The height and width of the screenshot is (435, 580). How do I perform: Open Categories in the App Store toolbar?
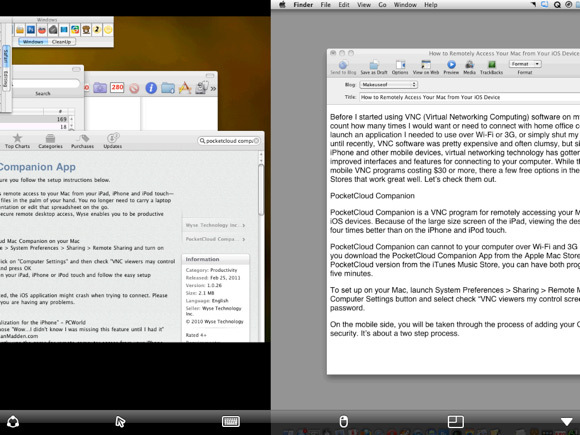(50, 142)
